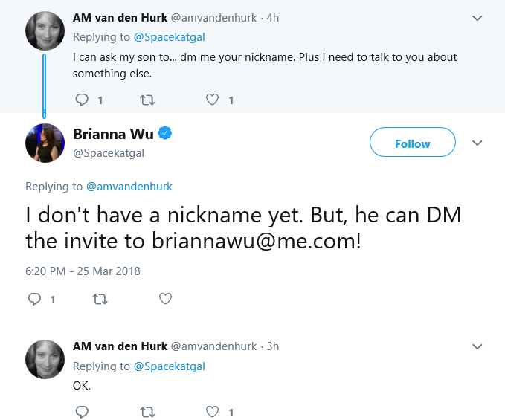The height and width of the screenshot is (420, 505).
Task: Follow Brianna Wu
Action: point(413,142)
